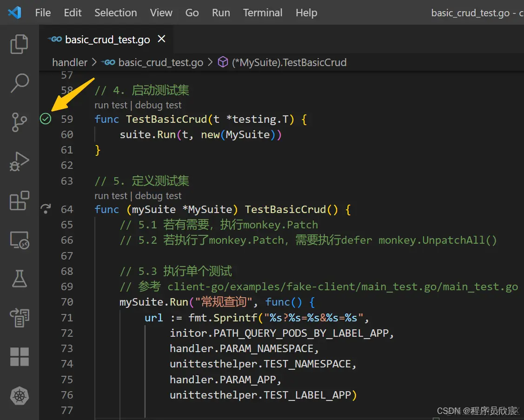Click the VS Code logo icon

click(15, 13)
